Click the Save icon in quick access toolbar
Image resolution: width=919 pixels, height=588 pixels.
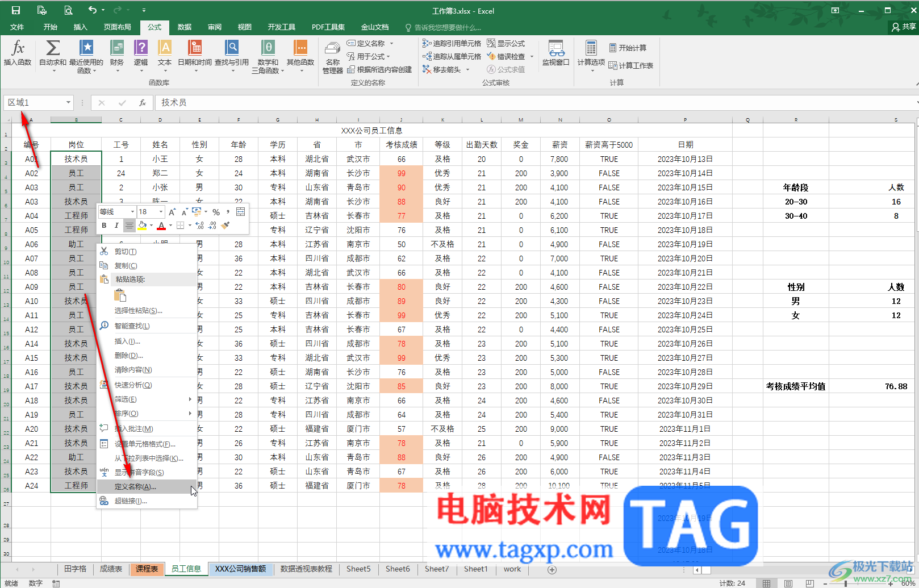coord(16,10)
